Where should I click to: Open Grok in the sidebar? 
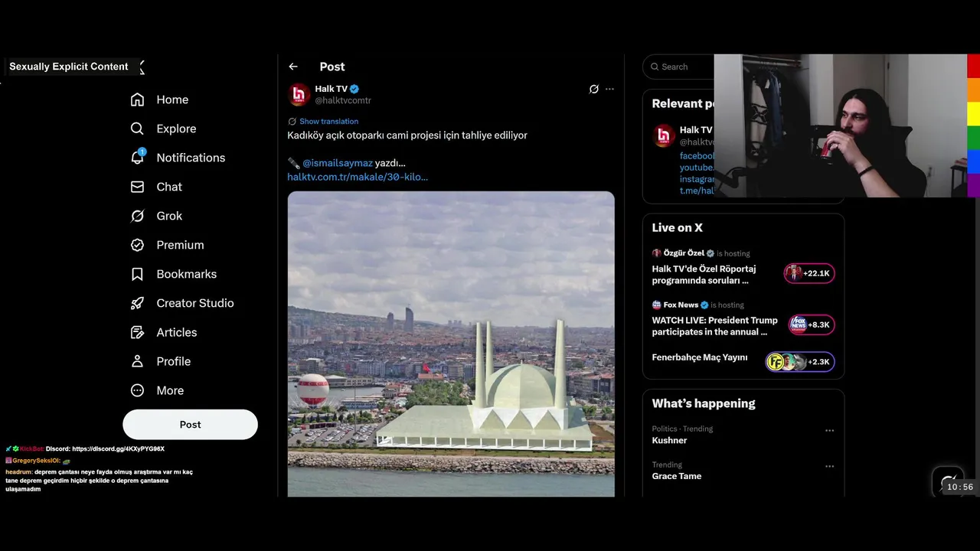point(156,216)
